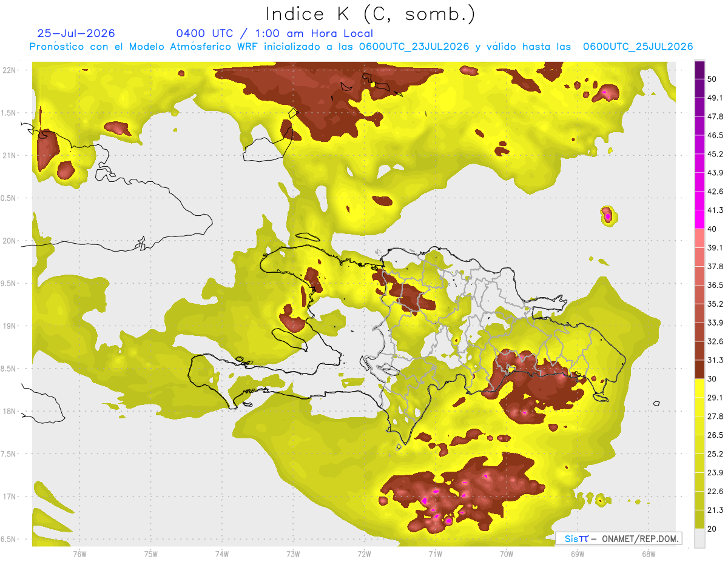Click "0400 UTC / 1:00 am Hora Local" time text
The height and width of the screenshot is (562, 728).
pyautogui.click(x=274, y=33)
